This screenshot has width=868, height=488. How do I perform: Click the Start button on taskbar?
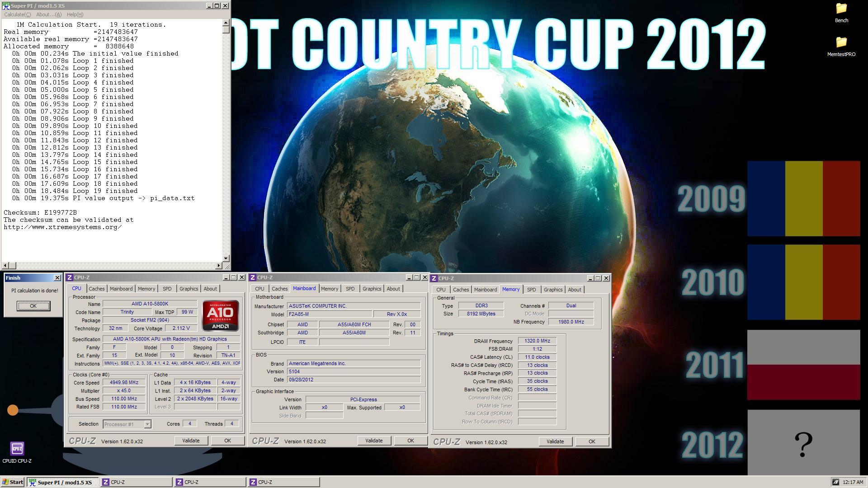point(13,482)
